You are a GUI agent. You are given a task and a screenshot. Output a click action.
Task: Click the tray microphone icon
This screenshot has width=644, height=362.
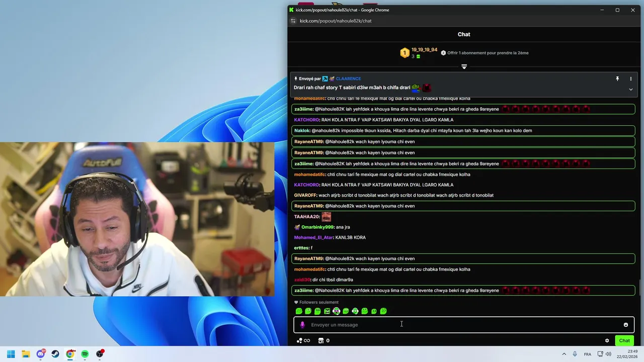click(x=575, y=354)
